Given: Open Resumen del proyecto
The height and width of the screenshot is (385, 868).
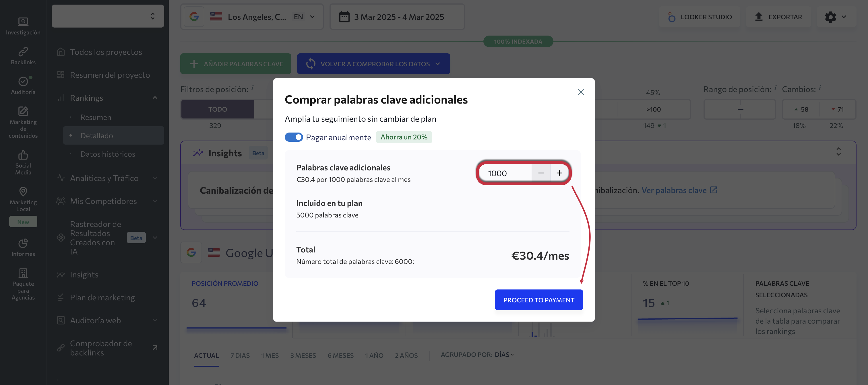Looking at the screenshot, I should (110, 75).
